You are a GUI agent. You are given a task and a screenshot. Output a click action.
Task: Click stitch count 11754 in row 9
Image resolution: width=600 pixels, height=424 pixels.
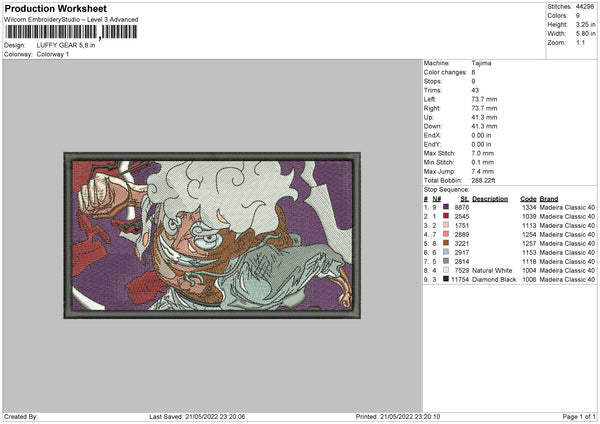point(460,280)
